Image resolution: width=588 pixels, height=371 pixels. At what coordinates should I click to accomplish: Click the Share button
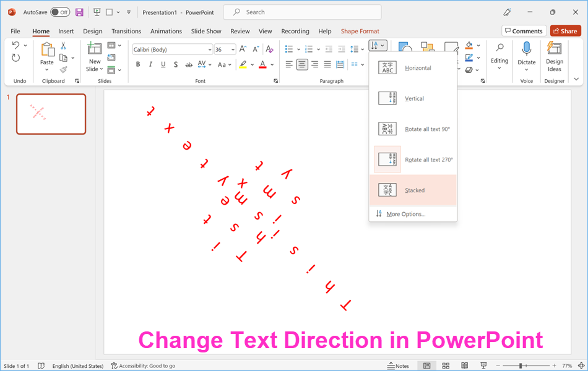coord(565,31)
